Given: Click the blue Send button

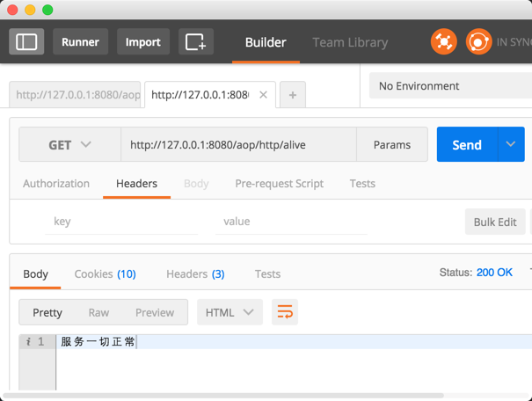Looking at the screenshot, I should click(x=466, y=145).
